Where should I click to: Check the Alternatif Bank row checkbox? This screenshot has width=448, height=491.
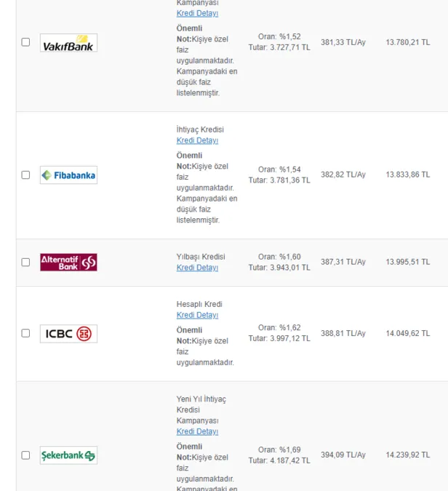(x=25, y=262)
